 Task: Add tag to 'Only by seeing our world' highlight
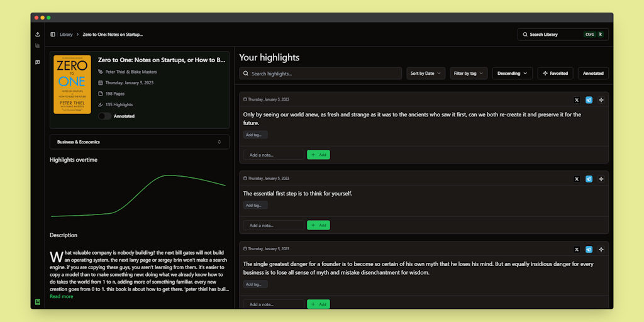[x=255, y=135]
